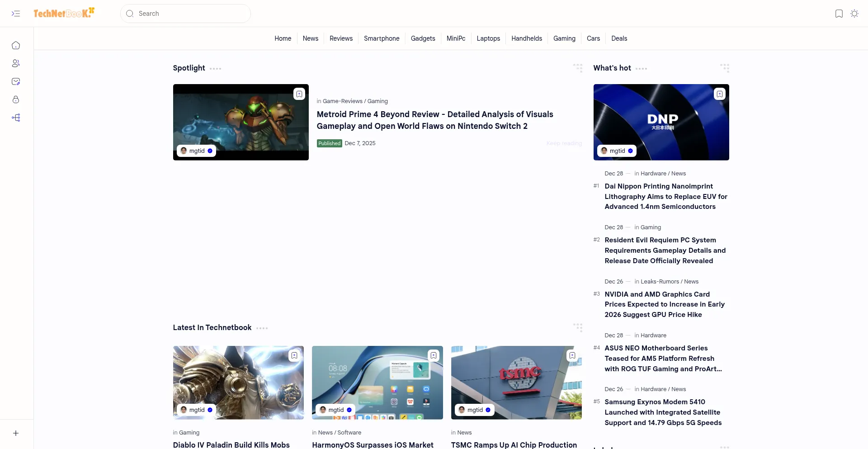Open the lock icon in left sidebar
The image size is (868, 449).
16,99
